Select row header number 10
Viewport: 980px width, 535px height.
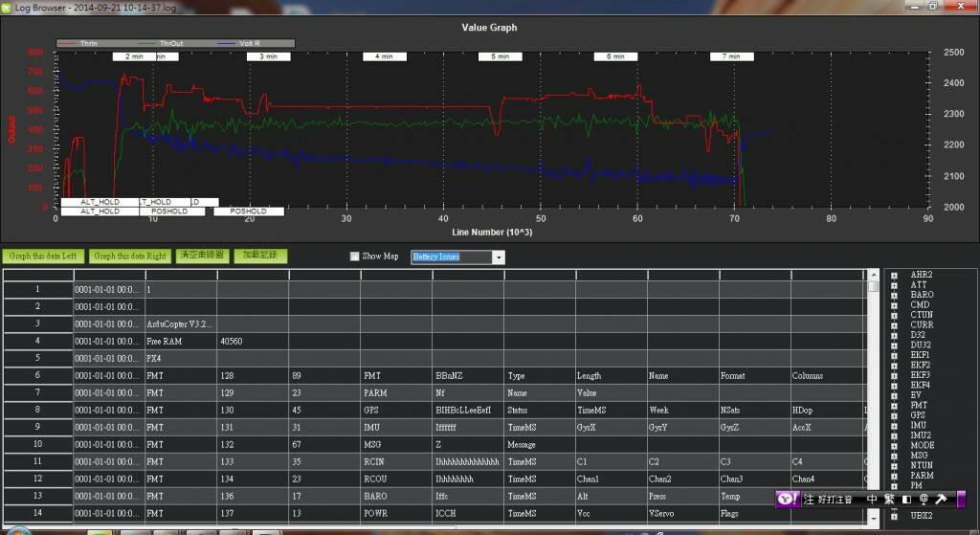pyautogui.click(x=37, y=444)
